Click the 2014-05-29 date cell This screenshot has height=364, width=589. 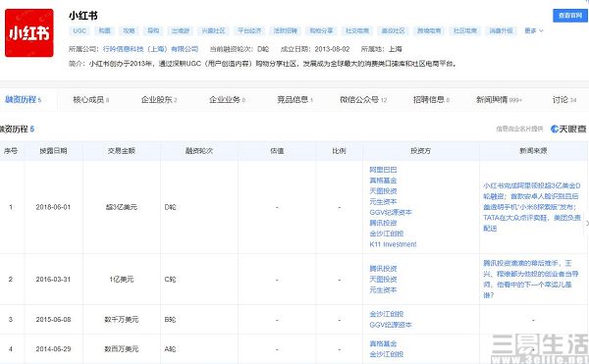pyautogui.click(x=53, y=349)
